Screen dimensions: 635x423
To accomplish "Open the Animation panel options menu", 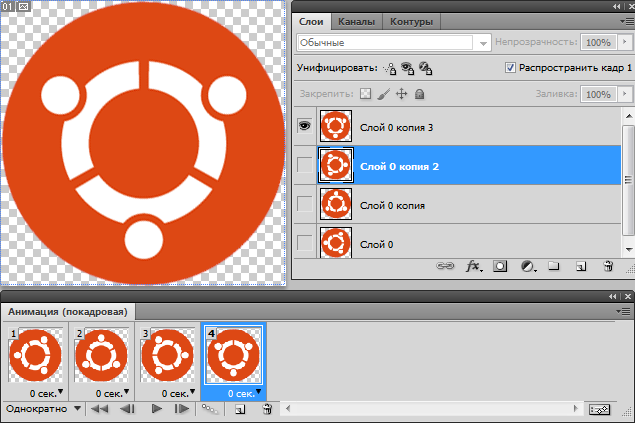I will (624, 311).
